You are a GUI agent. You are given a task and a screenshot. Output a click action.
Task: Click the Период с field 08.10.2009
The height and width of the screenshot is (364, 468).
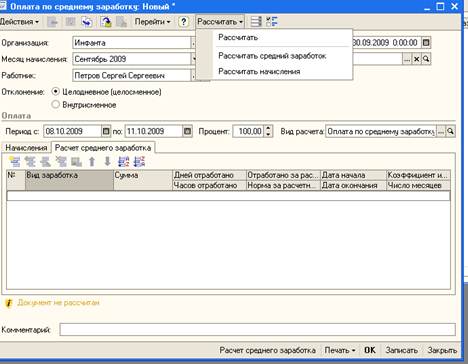[72, 131]
